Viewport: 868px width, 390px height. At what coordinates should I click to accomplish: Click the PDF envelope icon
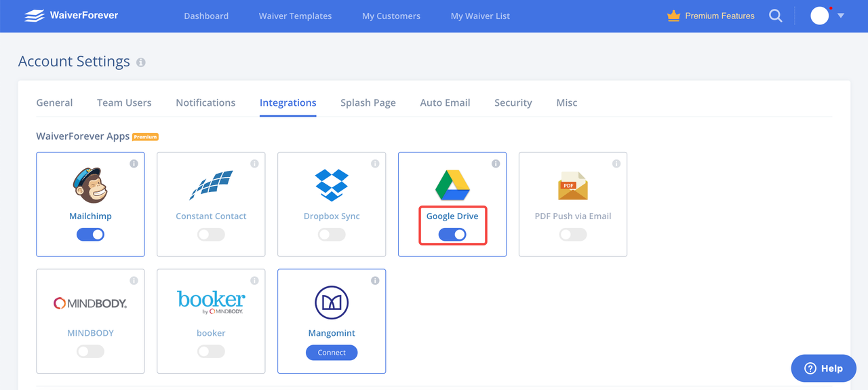tap(573, 185)
